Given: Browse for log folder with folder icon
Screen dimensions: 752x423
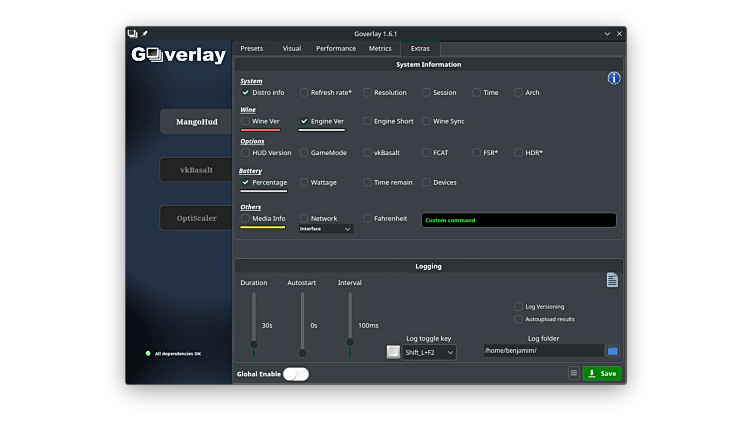Looking at the screenshot, I should pos(613,351).
